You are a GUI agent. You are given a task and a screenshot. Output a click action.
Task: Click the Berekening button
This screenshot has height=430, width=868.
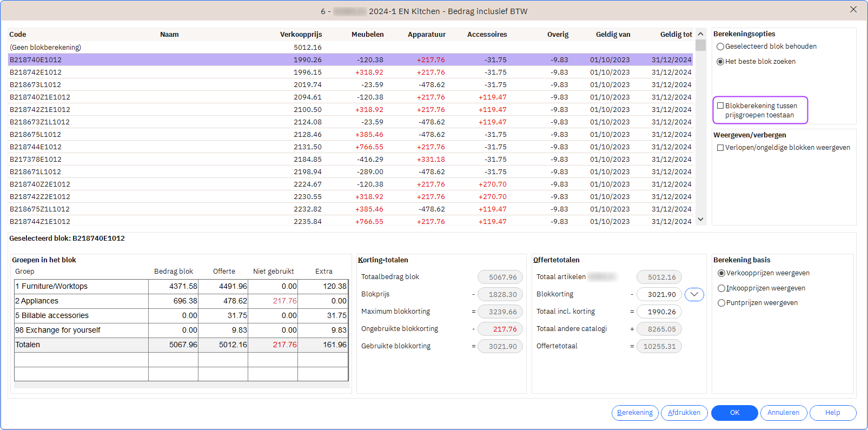coord(635,413)
